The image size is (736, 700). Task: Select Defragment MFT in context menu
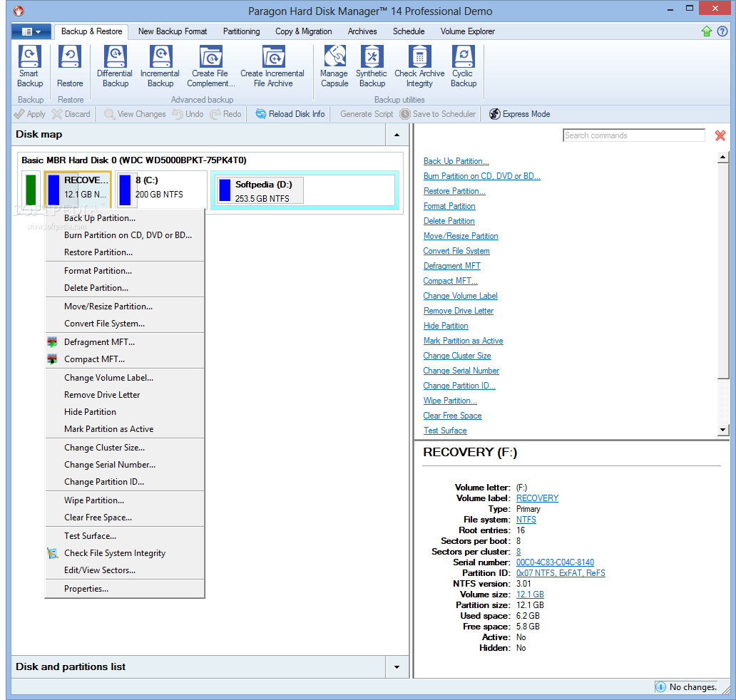[125, 342]
